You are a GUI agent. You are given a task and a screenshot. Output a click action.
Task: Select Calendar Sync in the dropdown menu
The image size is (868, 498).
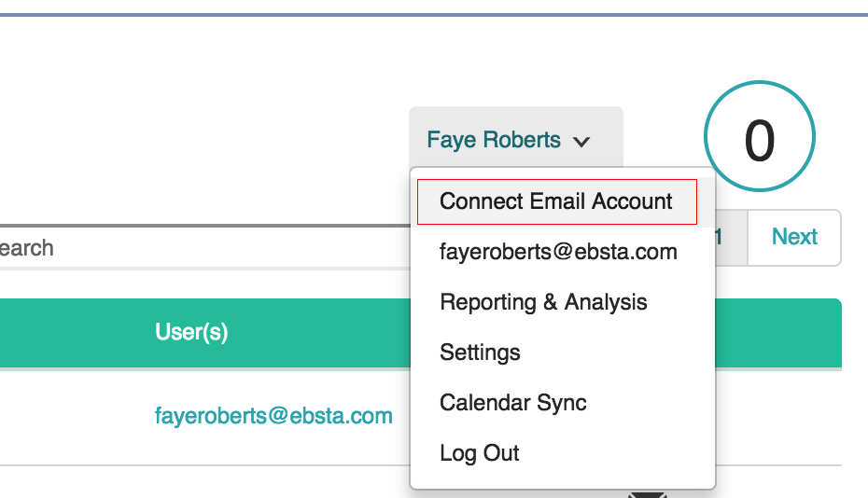513,403
